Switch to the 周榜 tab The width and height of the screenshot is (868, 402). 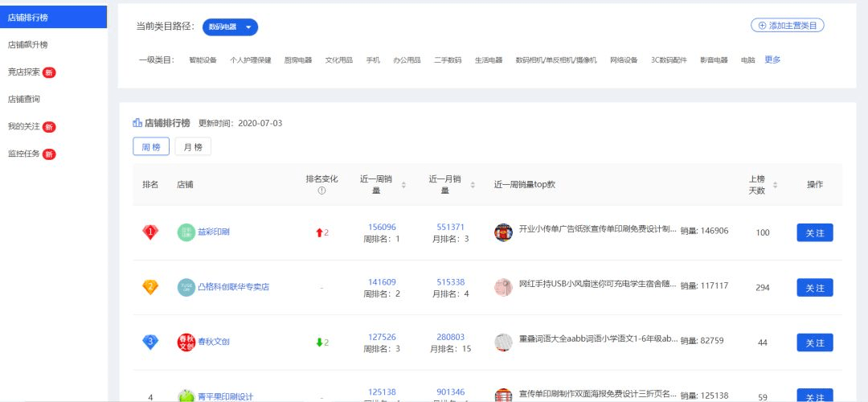coord(151,147)
